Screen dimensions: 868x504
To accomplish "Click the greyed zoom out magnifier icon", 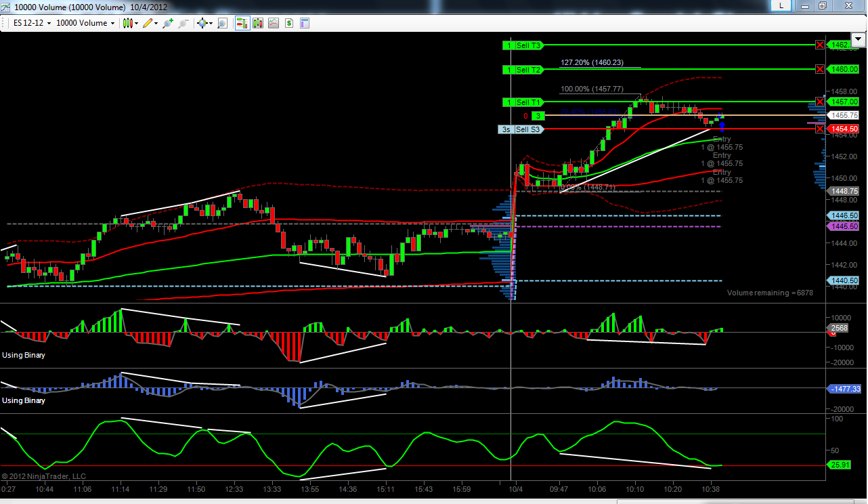I will (183, 23).
